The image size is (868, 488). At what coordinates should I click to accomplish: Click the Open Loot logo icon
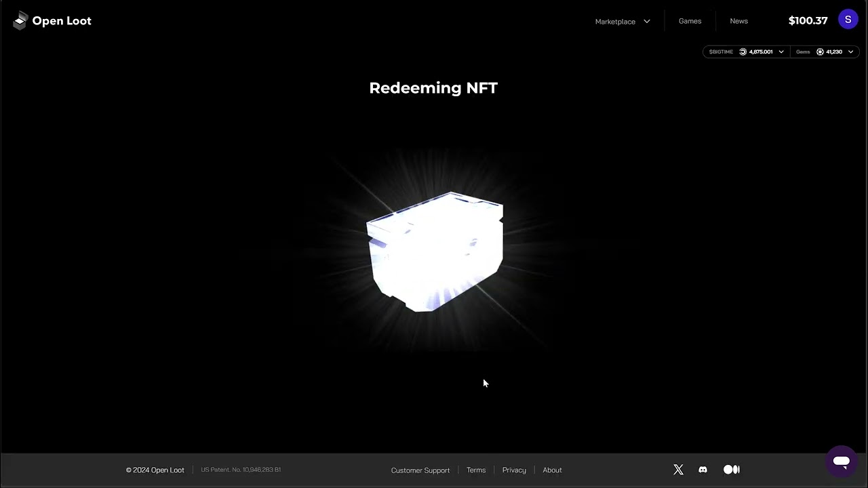pyautogui.click(x=20, y=20)
